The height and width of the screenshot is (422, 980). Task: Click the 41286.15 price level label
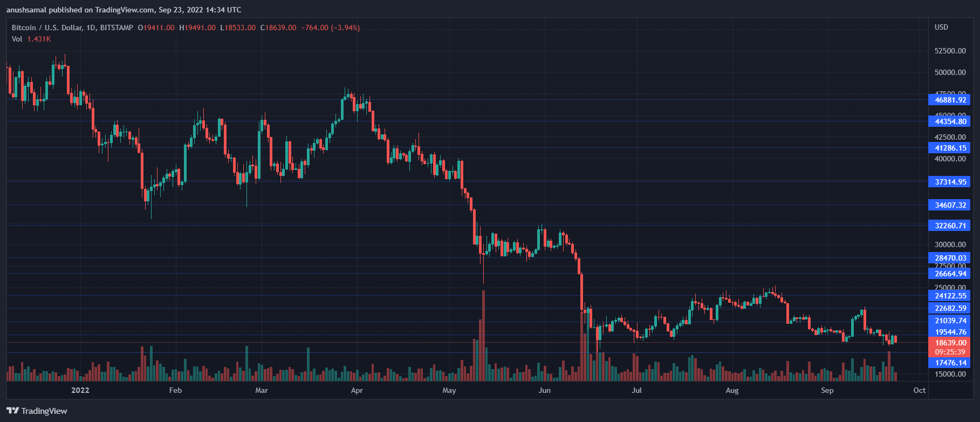[950, 148]
